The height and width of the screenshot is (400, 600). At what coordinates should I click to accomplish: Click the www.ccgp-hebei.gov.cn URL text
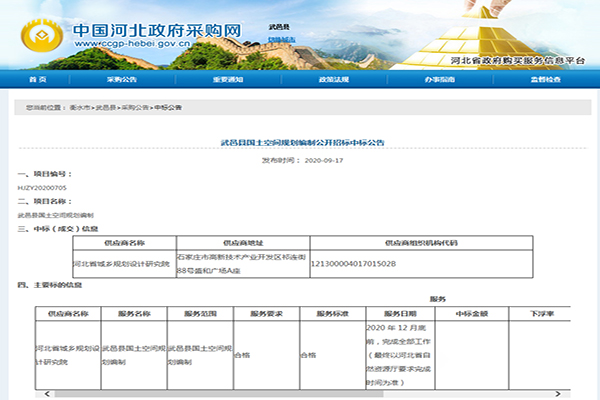(132, 44)
